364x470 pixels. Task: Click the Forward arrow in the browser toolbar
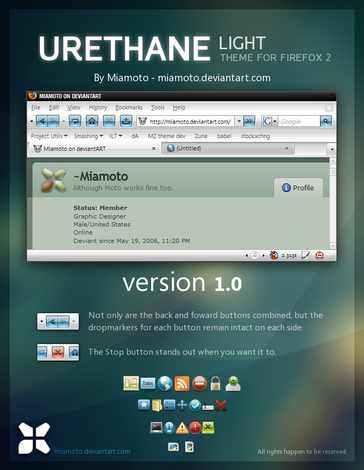[x=53, y=121]
